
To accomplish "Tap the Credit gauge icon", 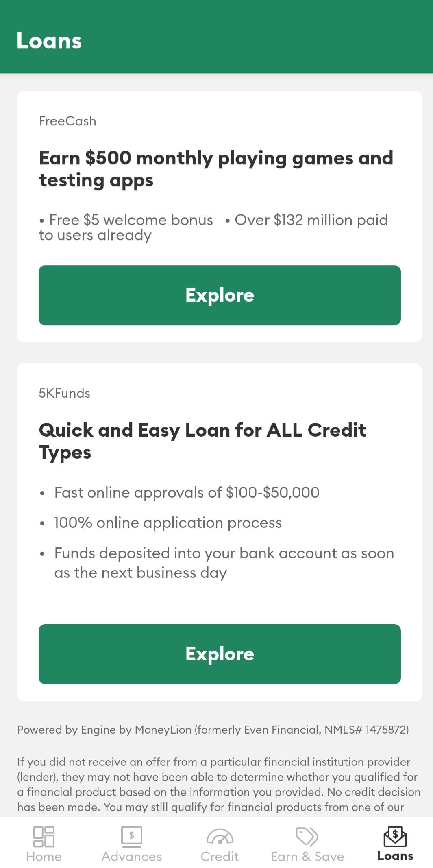I will (220, 836).
